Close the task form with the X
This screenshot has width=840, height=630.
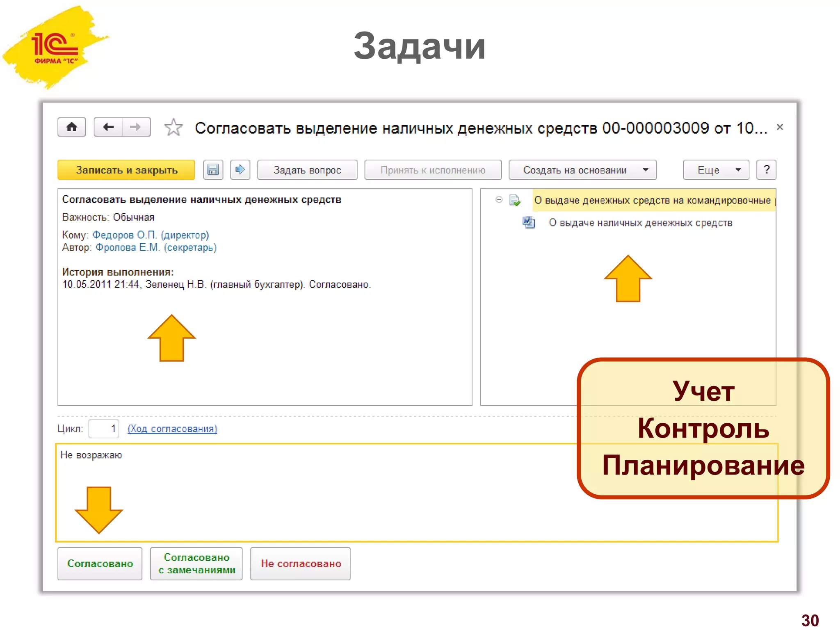(x=780, y=127)
